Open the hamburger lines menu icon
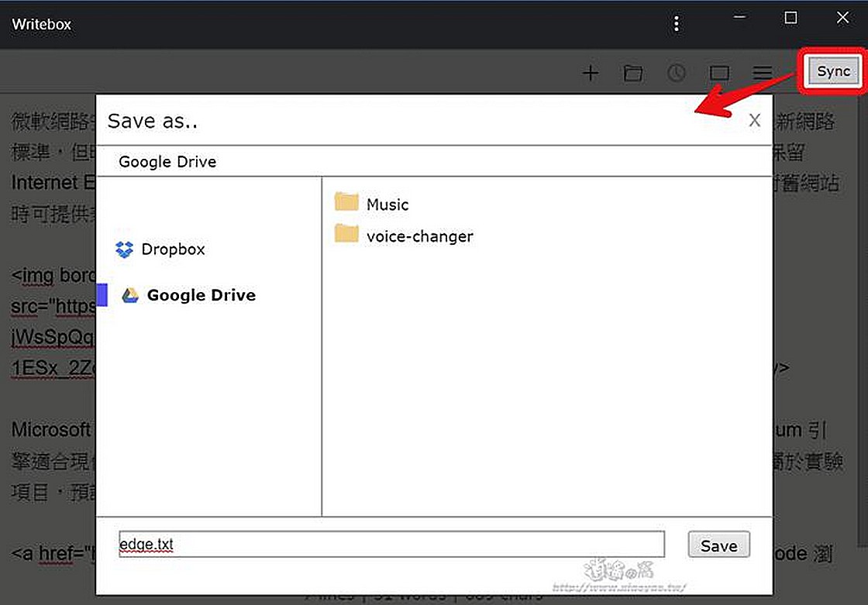The height and width of the screenshot is (605, 868). pyautogui.click(x=763, y=73)
